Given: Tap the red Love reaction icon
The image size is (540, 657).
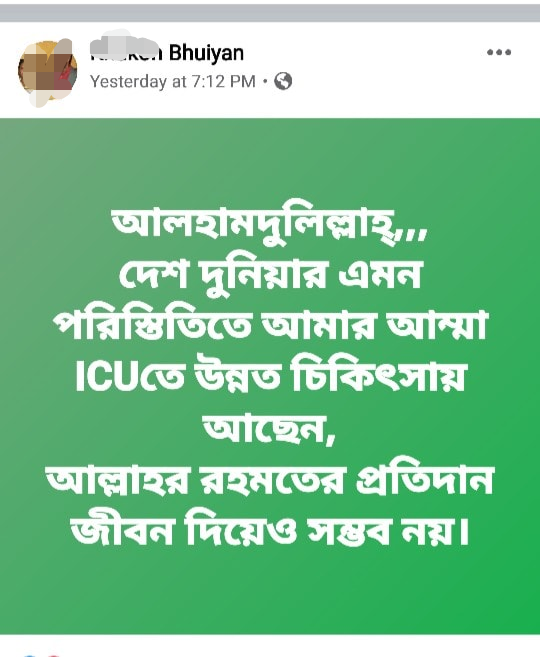Looking at the screenshot, I should [52, 654].
